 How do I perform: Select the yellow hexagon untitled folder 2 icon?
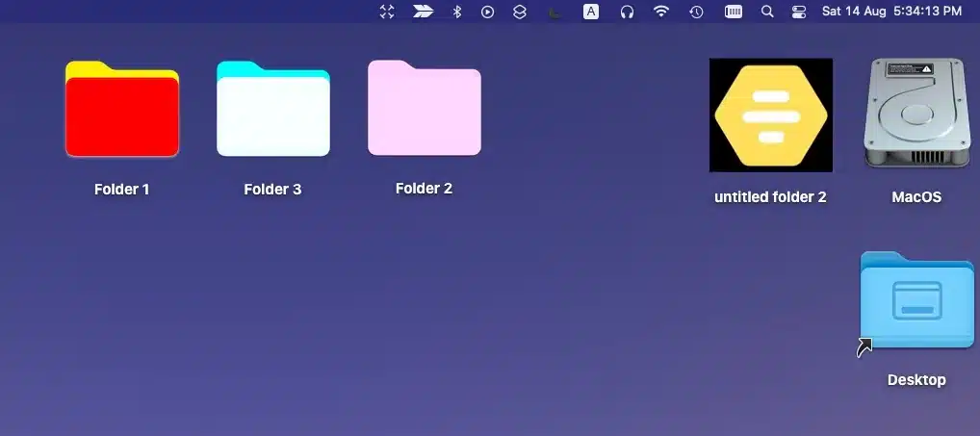771,115
